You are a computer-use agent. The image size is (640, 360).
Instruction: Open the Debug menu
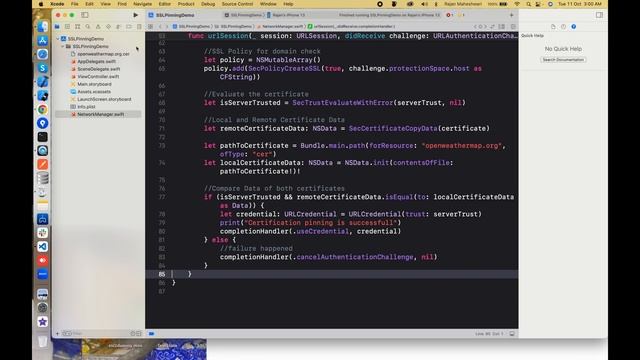[208, 4]
